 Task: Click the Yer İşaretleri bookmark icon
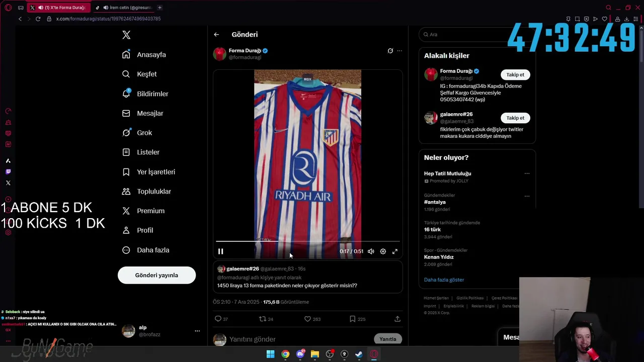coord(126,172)
